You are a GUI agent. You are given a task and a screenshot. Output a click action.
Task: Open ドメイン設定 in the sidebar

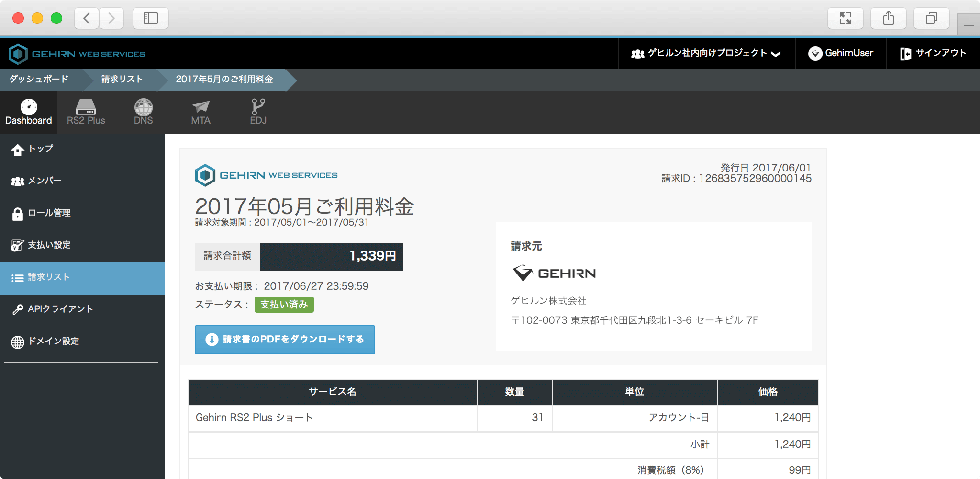[53, 342]
